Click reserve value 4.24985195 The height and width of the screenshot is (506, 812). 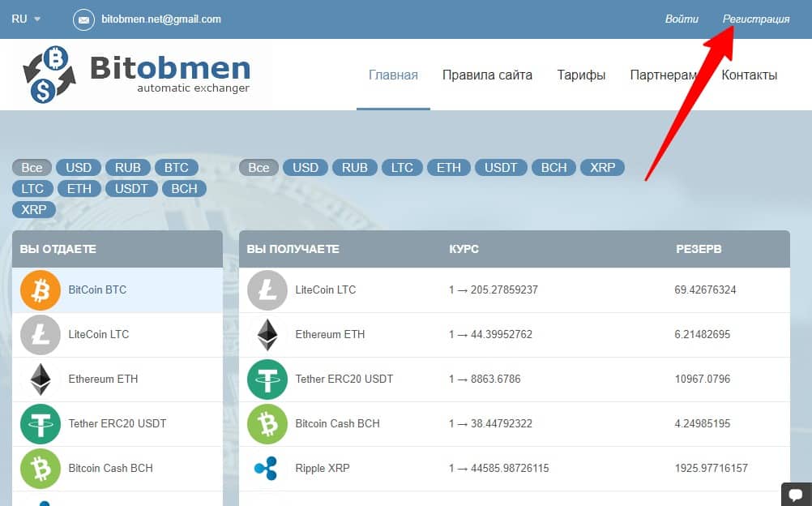pyautogui.click(x=703, y=423)
